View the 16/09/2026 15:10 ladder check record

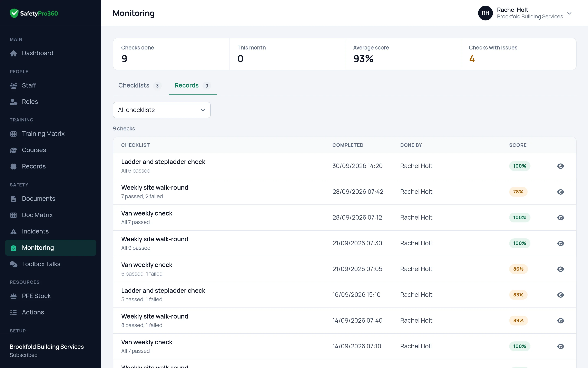coord(560,295)
